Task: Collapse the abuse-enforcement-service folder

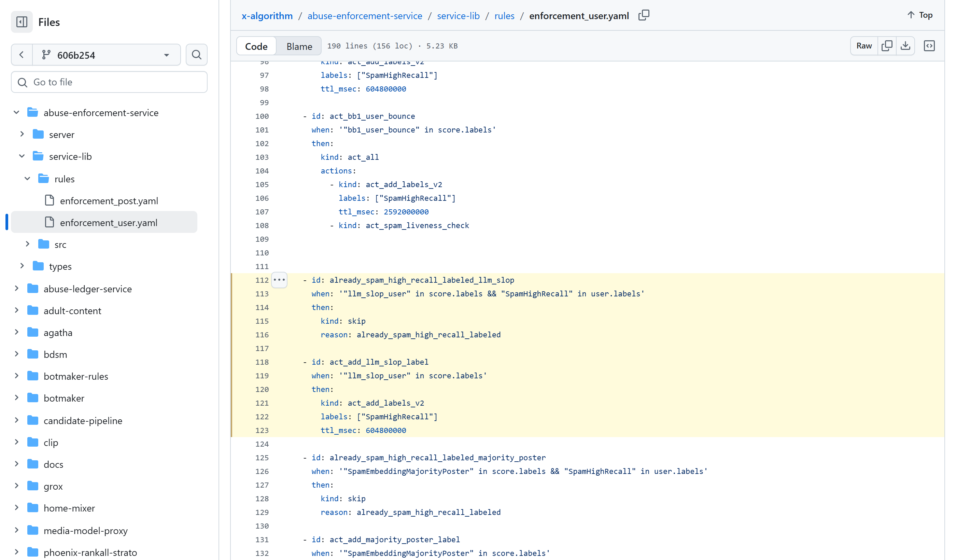Action: [16, 113]
